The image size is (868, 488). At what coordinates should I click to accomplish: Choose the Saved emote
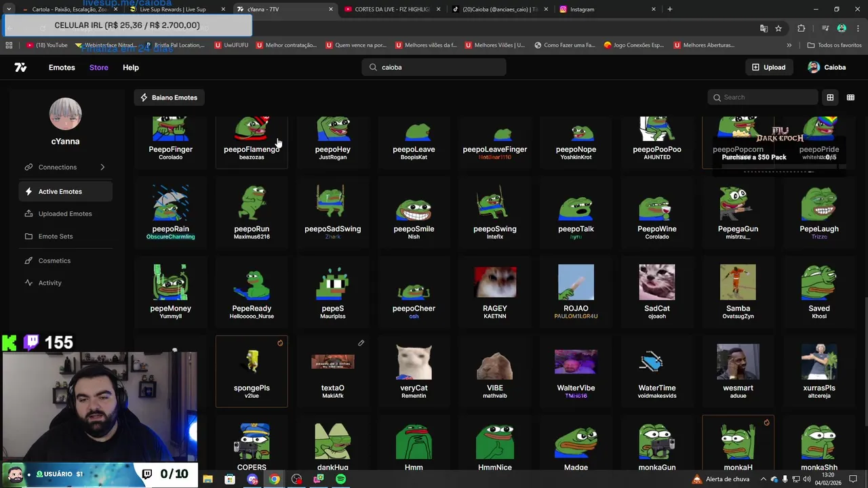coord(819,291)
